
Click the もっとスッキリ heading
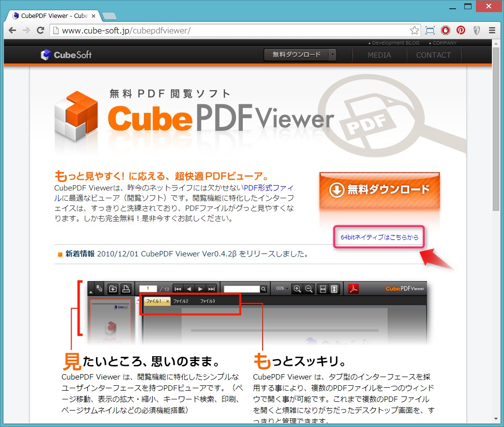click(299, 361)
